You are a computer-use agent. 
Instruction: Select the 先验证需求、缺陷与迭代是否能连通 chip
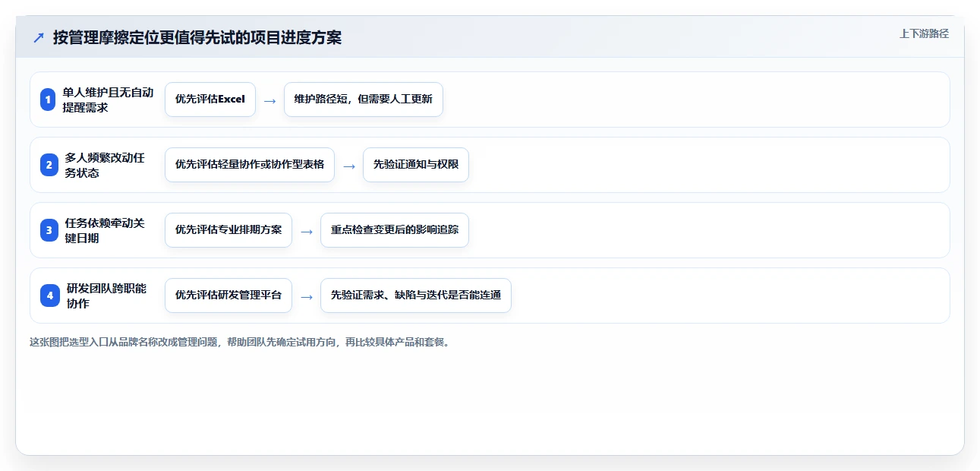click(416, 296)
